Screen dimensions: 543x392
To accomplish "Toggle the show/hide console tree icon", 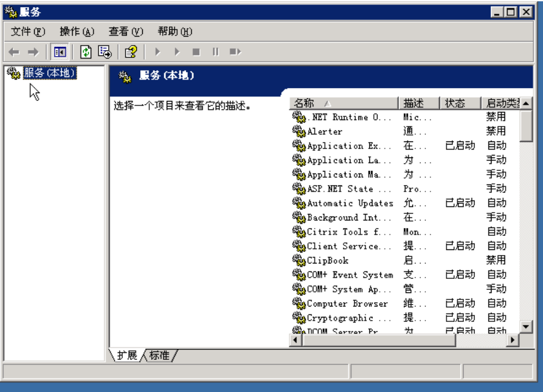I will point(60,52).
